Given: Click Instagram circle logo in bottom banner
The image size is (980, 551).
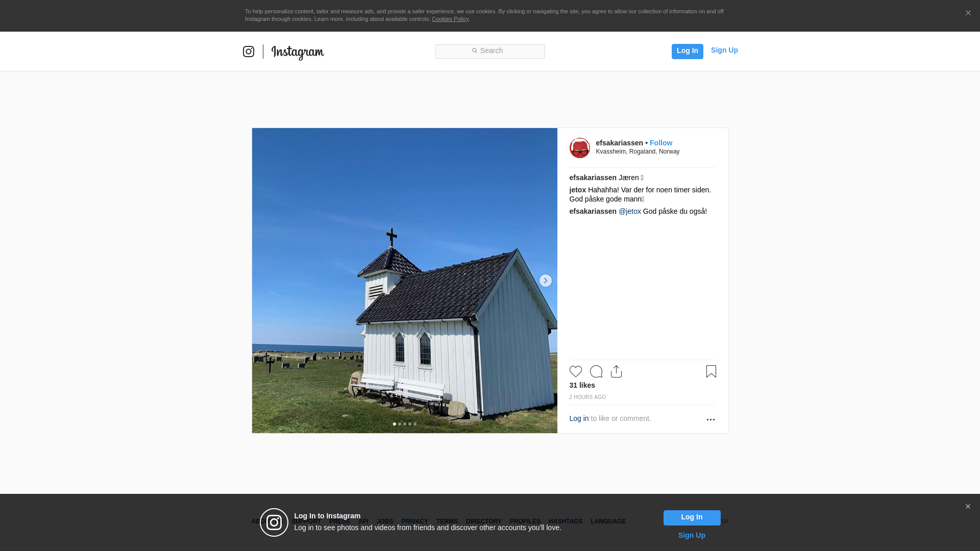Looking at the screenshot, I should pos(274,522).
